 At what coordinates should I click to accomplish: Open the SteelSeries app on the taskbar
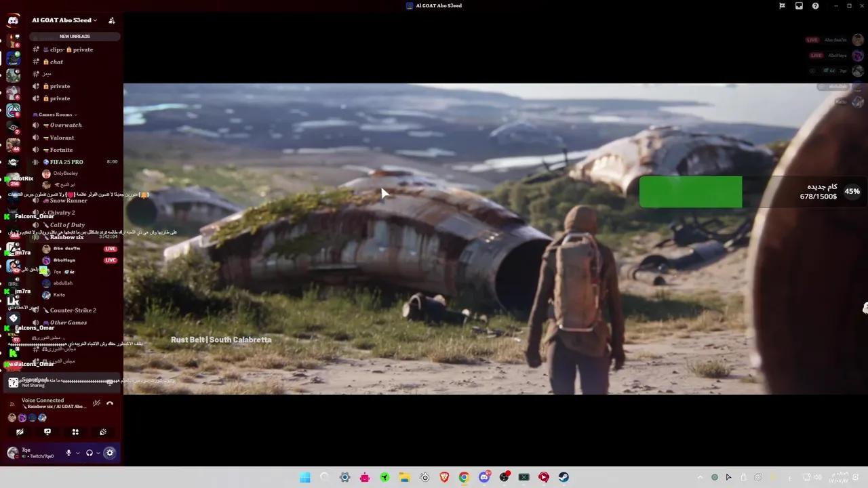click(425, 477)
